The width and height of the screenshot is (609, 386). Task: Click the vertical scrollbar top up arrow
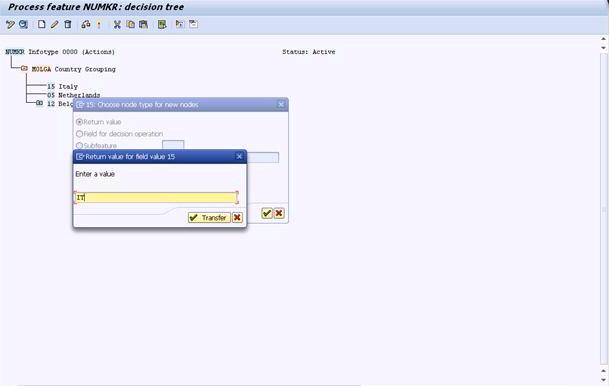point(604,39)
